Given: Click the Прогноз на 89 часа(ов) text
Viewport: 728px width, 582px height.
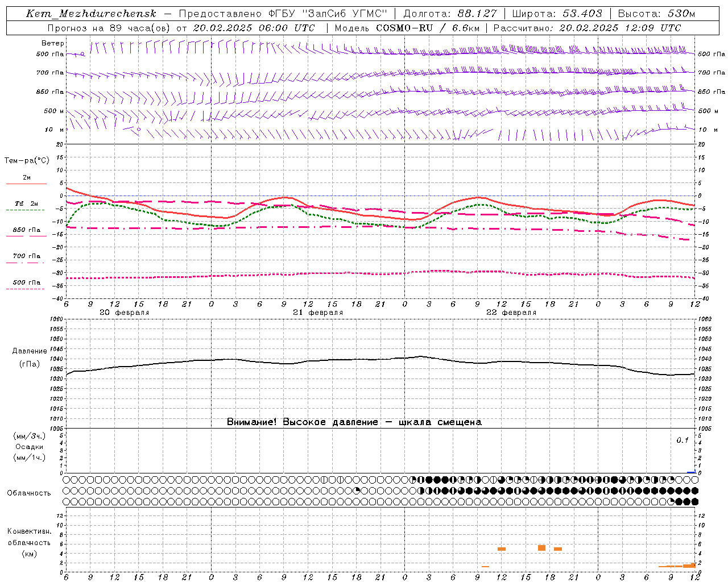Looking at the screenshot, I should coord(109,28).
